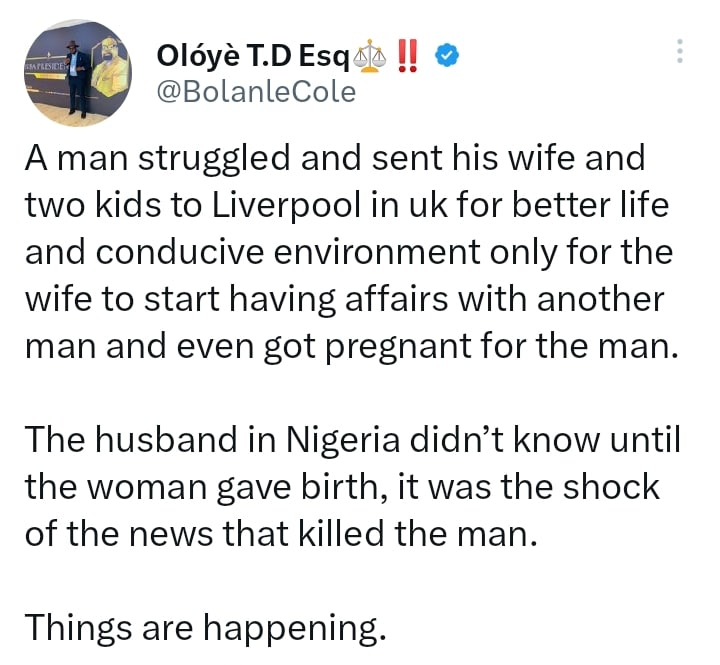Click the line starting "A man struggled"
This screenshot has width=720, height=665.
(x=334, y=160)
